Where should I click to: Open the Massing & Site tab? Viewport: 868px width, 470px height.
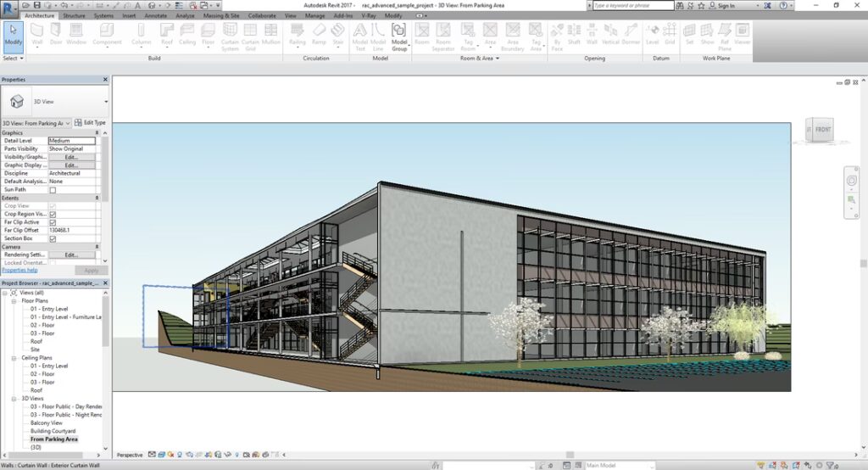point(221,15)
